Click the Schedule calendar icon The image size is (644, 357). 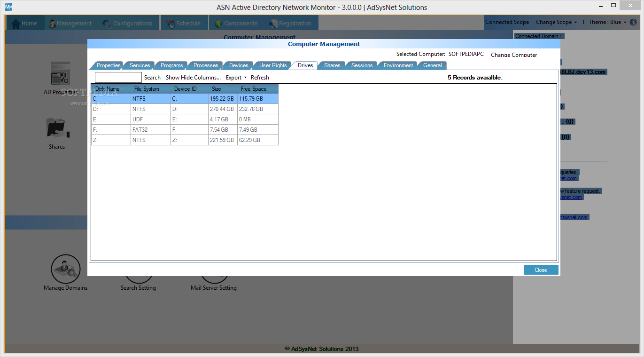[x=170, y=24]
